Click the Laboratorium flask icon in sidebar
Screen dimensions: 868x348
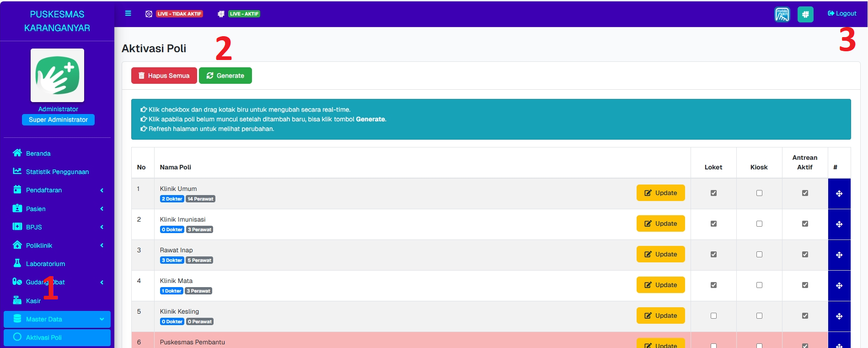pyautogui.click(x=17, y=263)
